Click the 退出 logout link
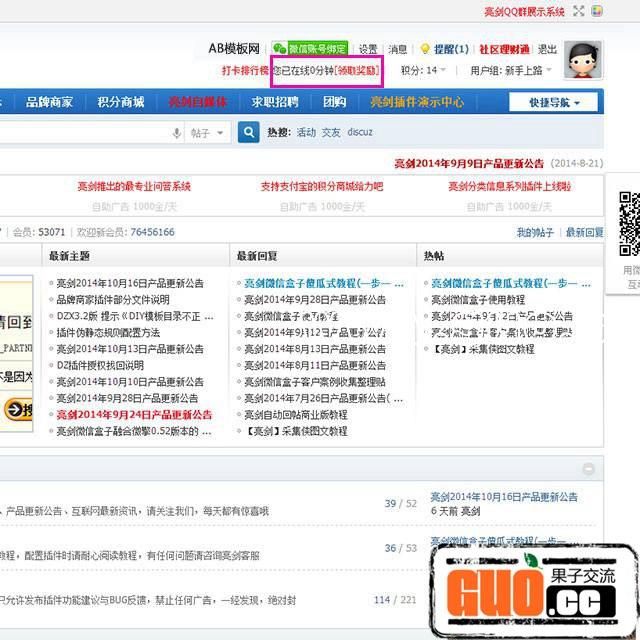 (x=547, y=49)
